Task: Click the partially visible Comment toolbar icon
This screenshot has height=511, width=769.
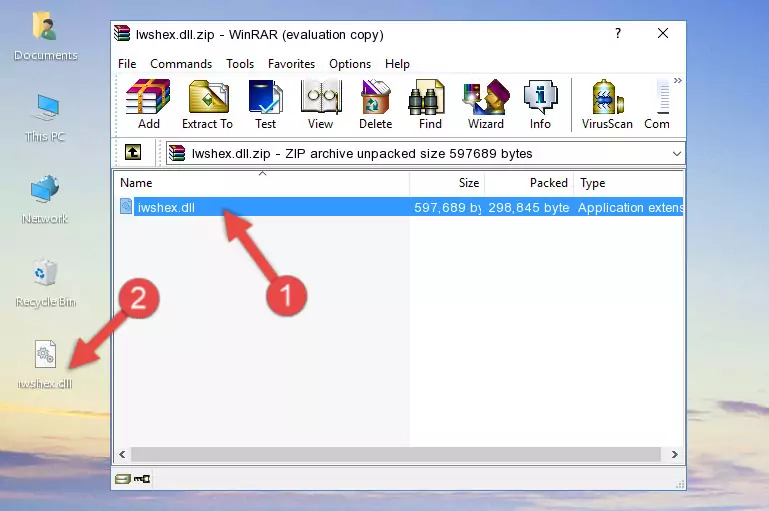Action: click(x=657, y=104)
